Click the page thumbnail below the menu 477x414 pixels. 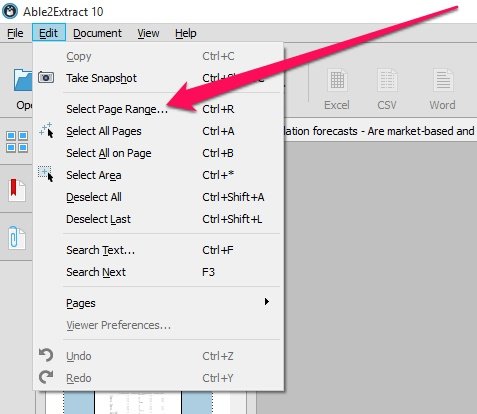[138, 403]
